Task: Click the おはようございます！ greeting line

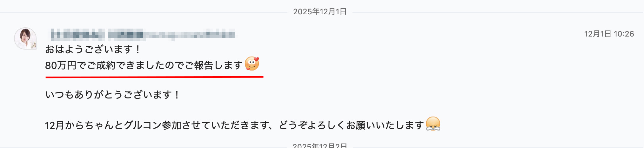Action: tap(93, 49)
